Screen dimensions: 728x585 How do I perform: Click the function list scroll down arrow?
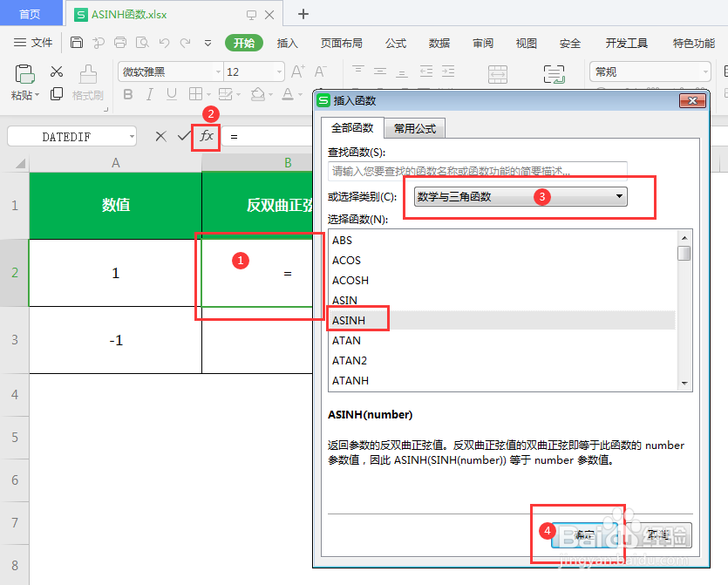coord(684,384)
